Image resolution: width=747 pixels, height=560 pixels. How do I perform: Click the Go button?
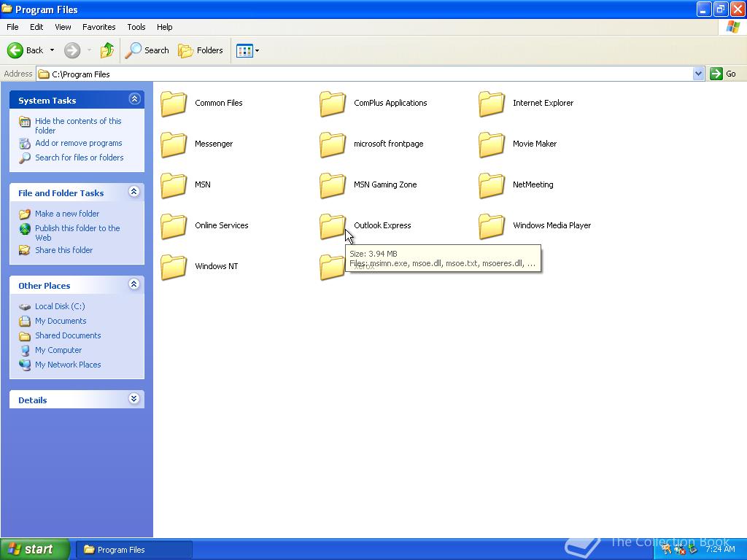pyautogui.click(x=723, y=74)
